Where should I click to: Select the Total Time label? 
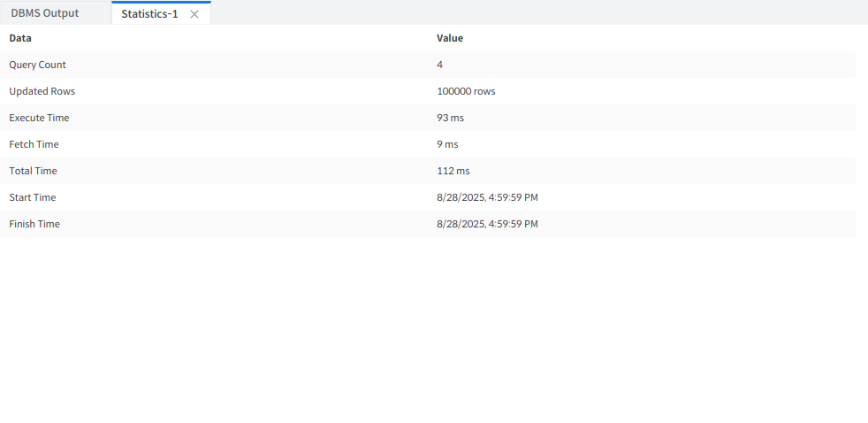tap(33, 171)
